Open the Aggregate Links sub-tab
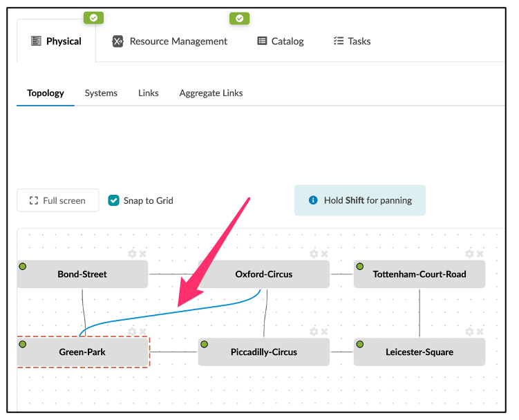This screenshot has height=420, width=519. 211,93
